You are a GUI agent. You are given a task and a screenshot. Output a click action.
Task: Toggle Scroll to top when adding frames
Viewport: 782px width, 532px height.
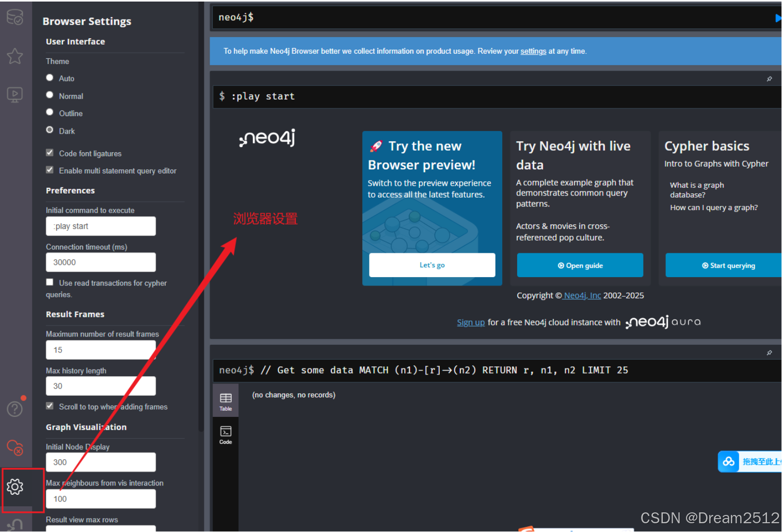(x=50, y=406)
